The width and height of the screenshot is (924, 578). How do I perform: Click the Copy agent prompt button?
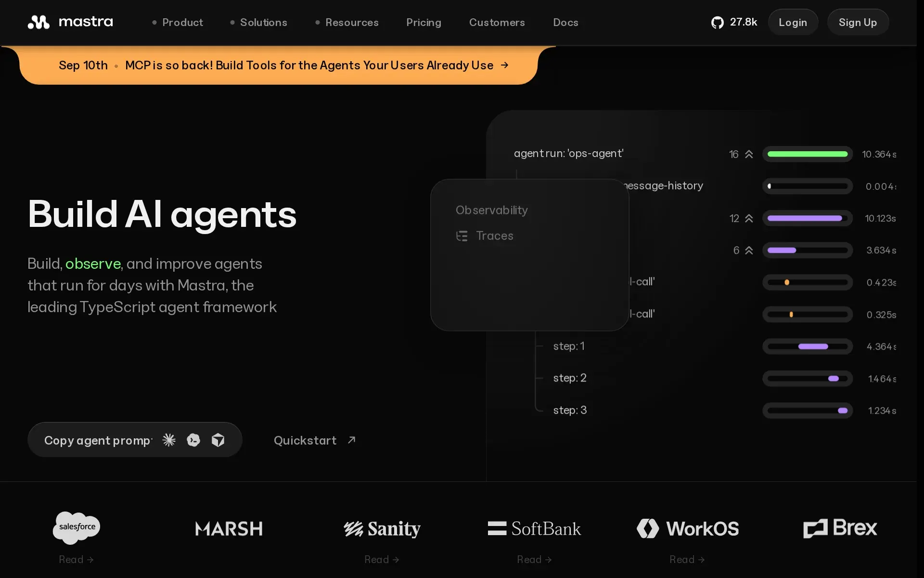(x=135, y=440)
